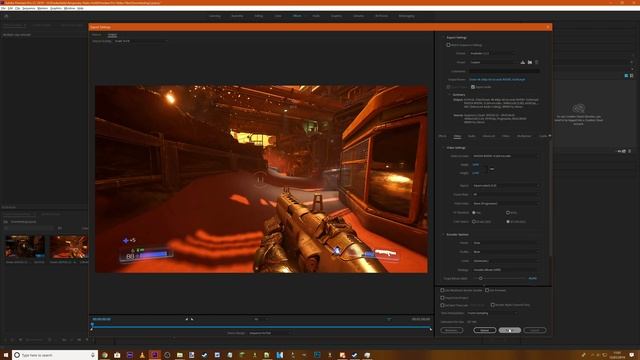Click the Queue button
Viewport: 640px width, 360px height.
(484, 330)
